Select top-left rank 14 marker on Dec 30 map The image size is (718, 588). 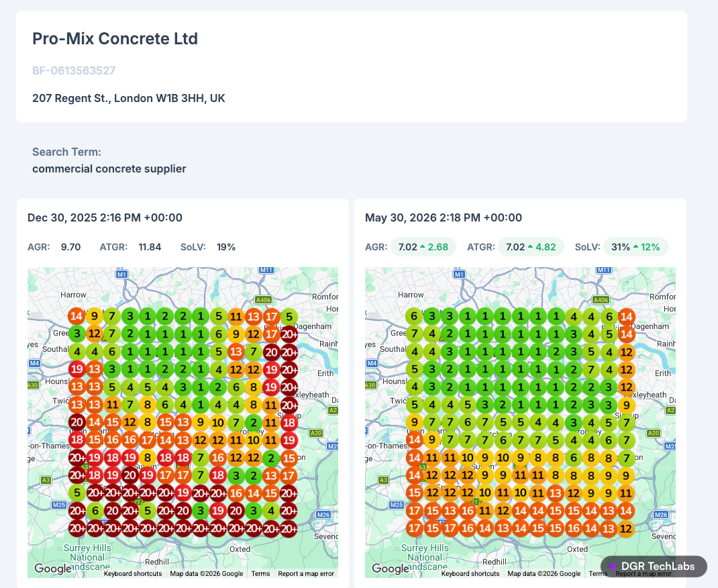point(76,316)
